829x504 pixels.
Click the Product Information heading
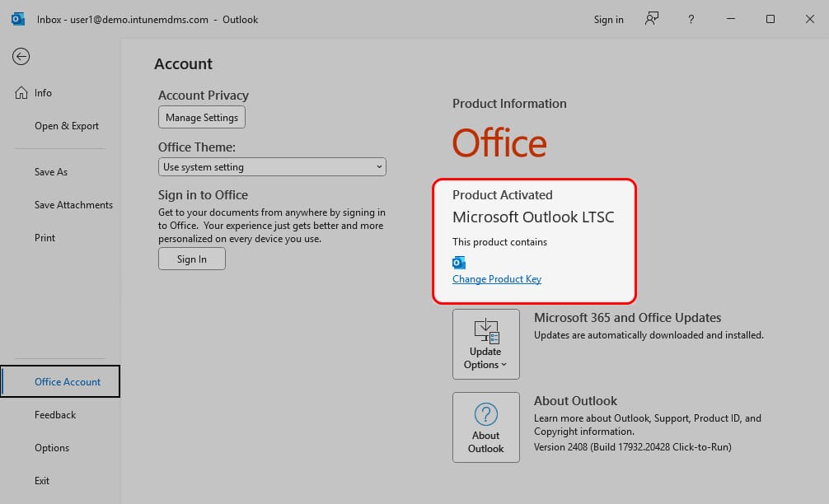(x=509, y=104)
